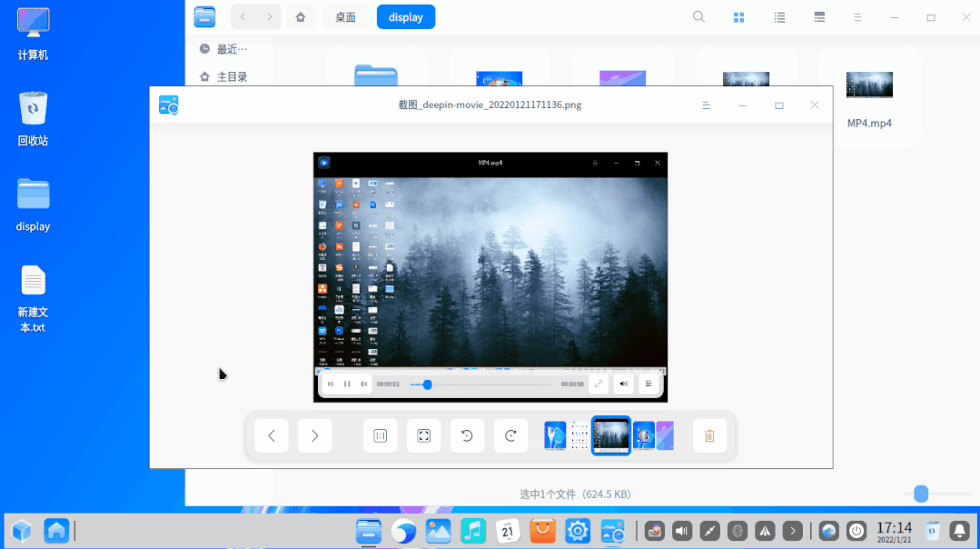
Task: Go to the next image in viewer
Action: pyautogui.click(x=315, y=435)
